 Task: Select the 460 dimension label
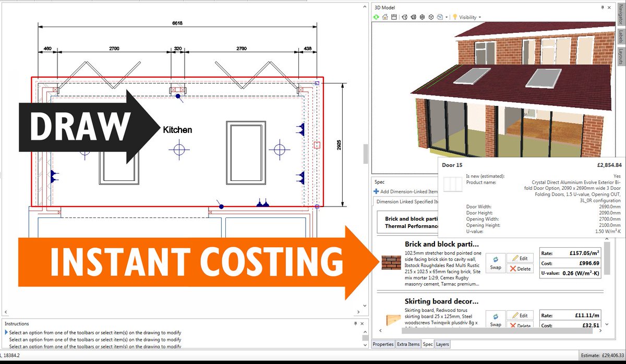coord(47,48)
